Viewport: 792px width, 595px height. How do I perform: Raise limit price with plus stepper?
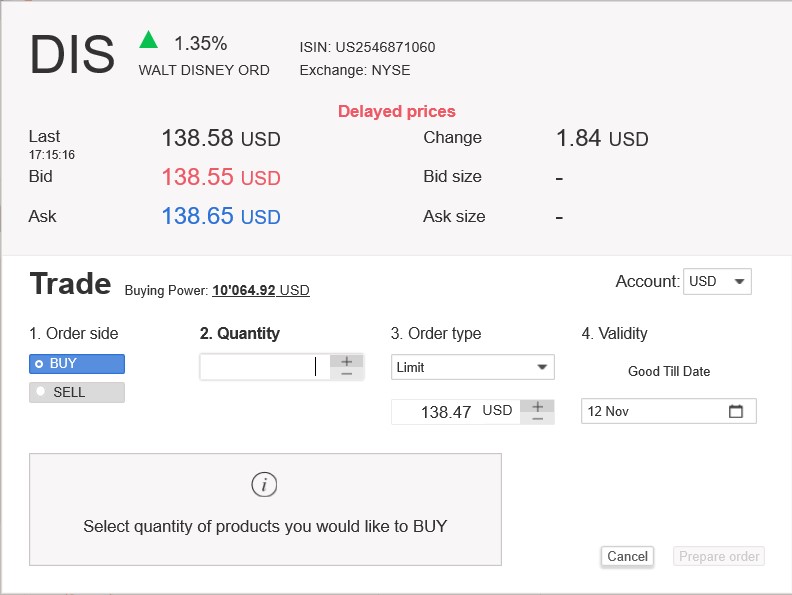537,406
